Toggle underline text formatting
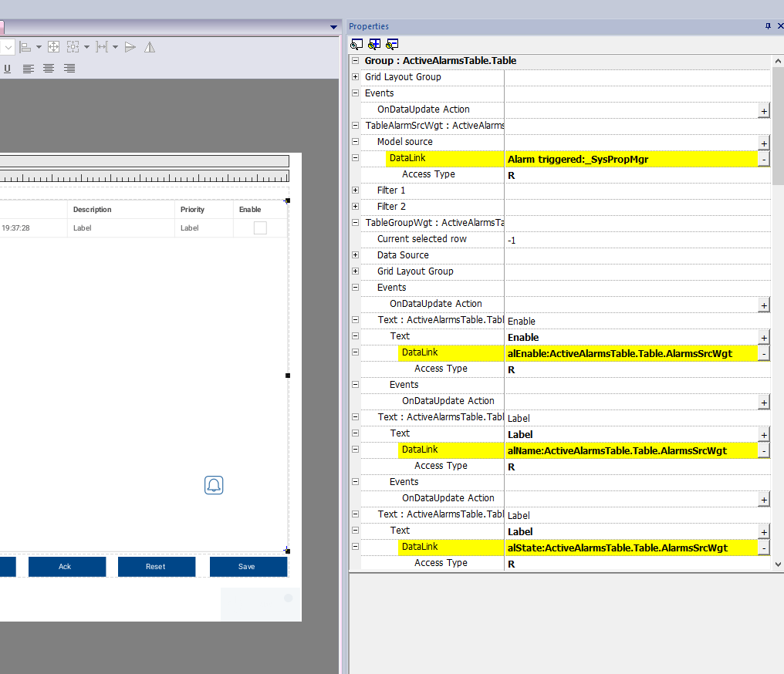The width and height of the screenshot is (784, 674). coord(8,69)
